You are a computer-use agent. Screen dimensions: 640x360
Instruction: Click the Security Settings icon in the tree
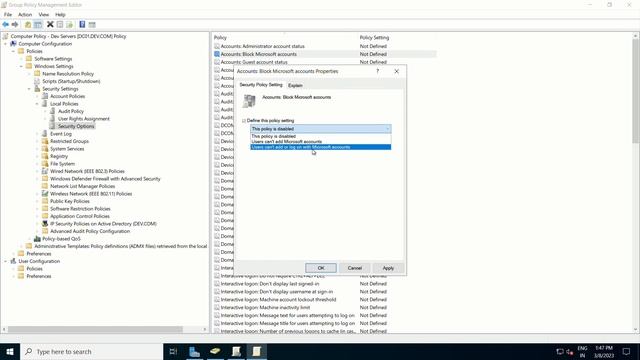(x=37, y=89)
